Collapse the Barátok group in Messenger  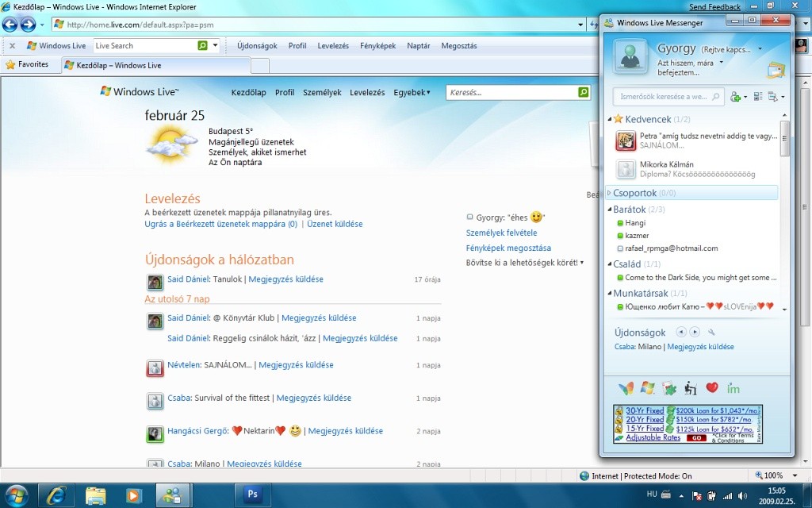point(610,210)
